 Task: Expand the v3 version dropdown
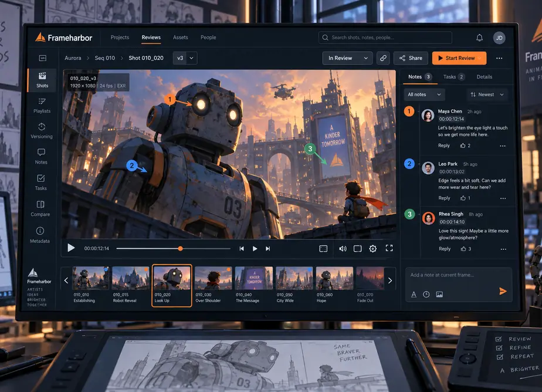coord(185,58)
